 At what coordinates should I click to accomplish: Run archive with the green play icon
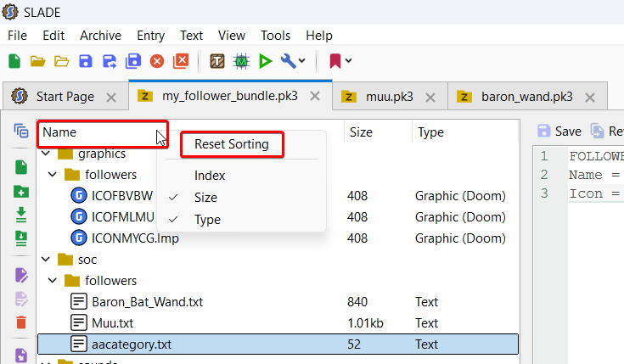click(x=266, y=61)
